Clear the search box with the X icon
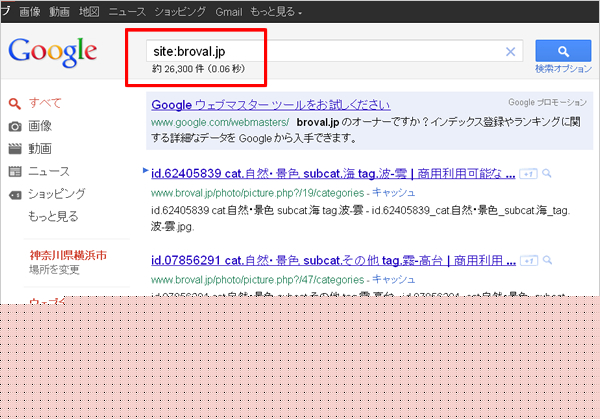 510,52
